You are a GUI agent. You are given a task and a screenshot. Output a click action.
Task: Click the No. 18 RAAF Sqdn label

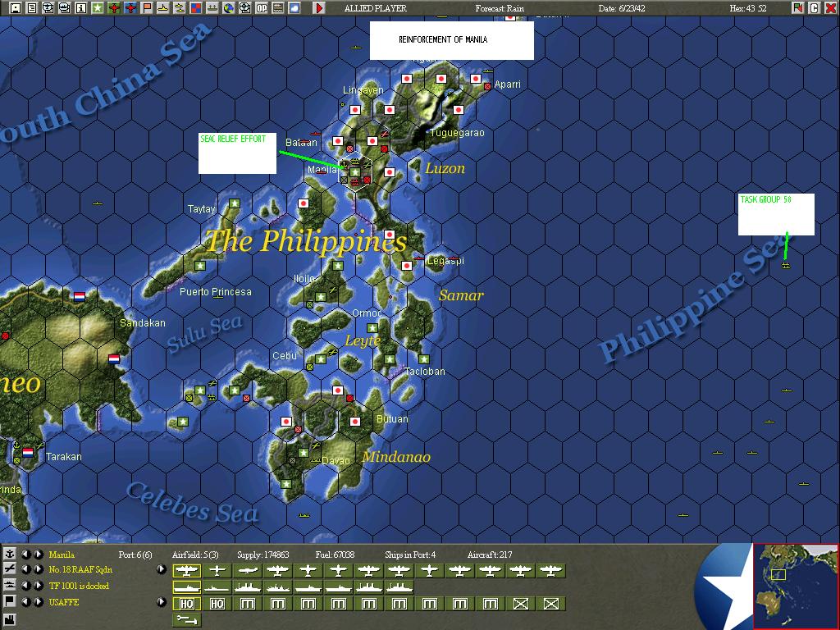pos(80,569)
